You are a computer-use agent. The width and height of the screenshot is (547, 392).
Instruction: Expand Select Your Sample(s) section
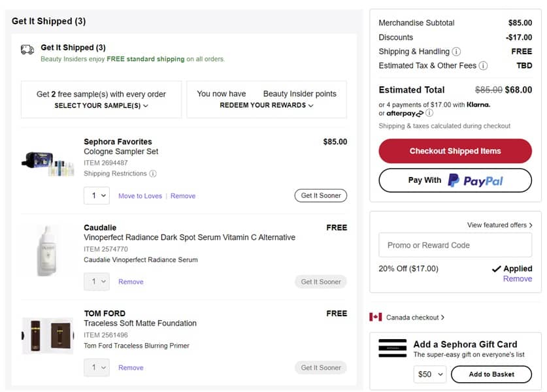click(x=101, y=105)
